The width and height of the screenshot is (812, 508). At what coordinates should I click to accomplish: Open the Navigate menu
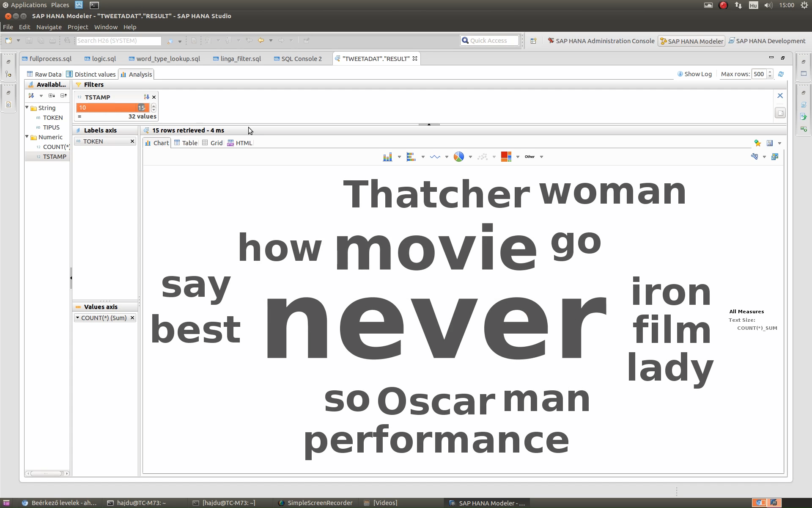tap(49, 27)
